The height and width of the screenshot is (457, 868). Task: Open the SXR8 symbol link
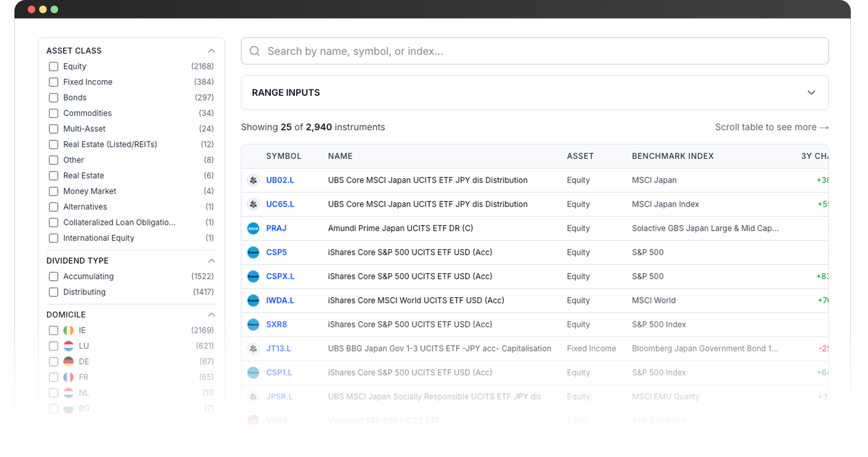(x=276, y=325)
